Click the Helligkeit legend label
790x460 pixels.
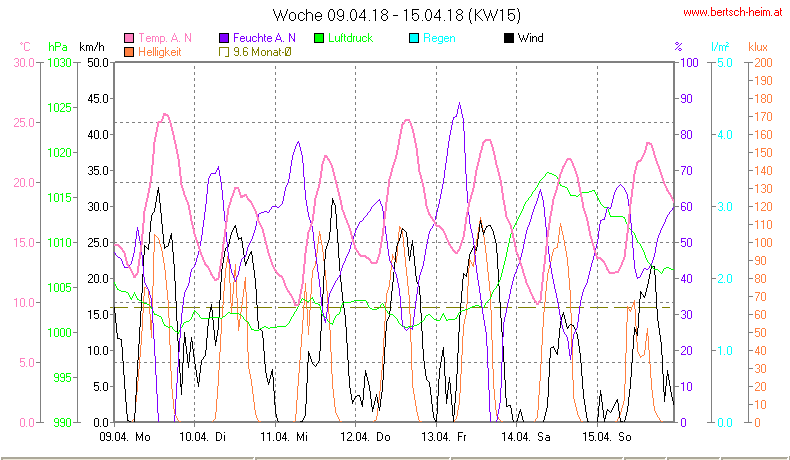pyautogui.click(x=160, y=52)
